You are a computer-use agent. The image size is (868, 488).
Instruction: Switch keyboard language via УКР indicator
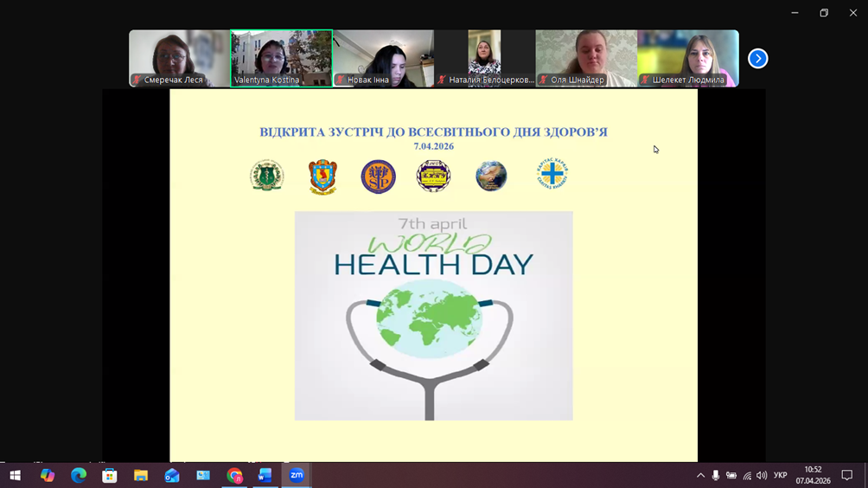780,475
